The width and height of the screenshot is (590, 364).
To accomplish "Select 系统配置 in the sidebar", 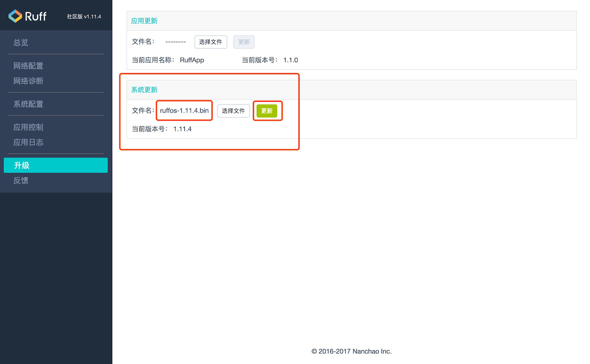I will 28,104.
